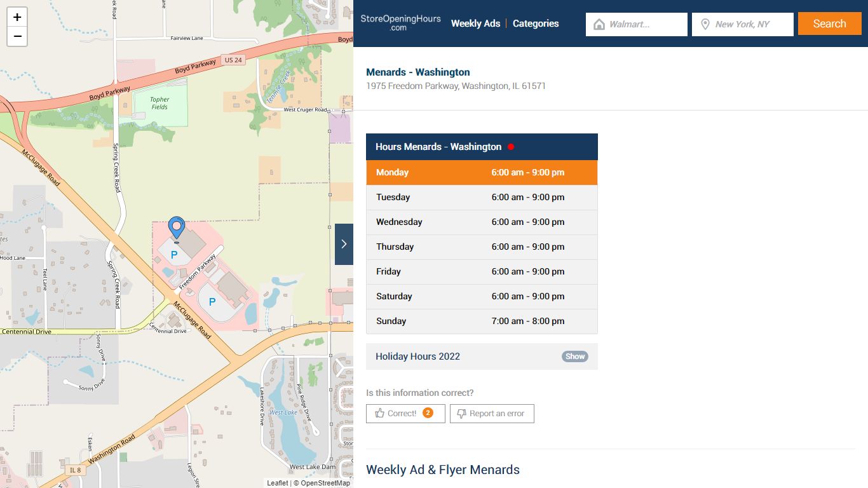Click the orange votes count badge 2
Image resolution: width=868 pixels, height=488 pixels.
click(428, 413)
